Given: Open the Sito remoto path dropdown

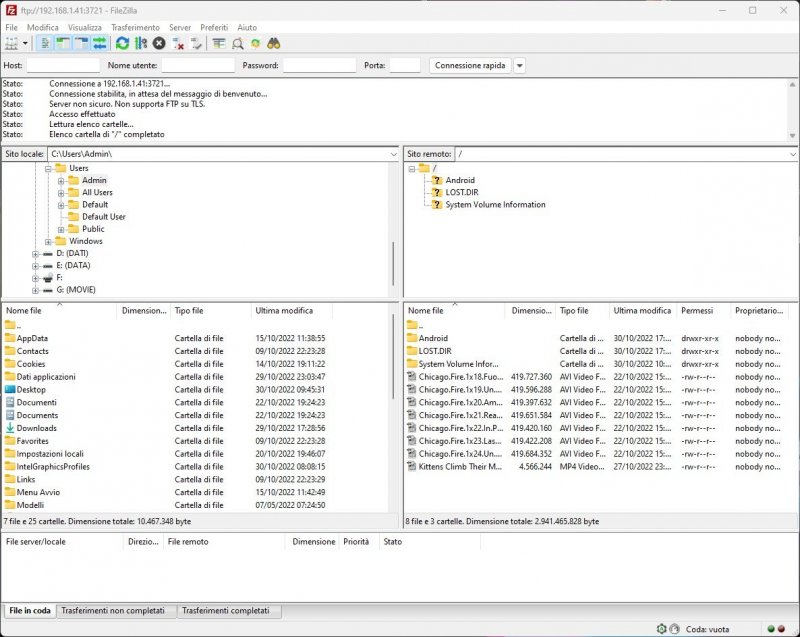Looking at the screenshot, I should 792,155.
